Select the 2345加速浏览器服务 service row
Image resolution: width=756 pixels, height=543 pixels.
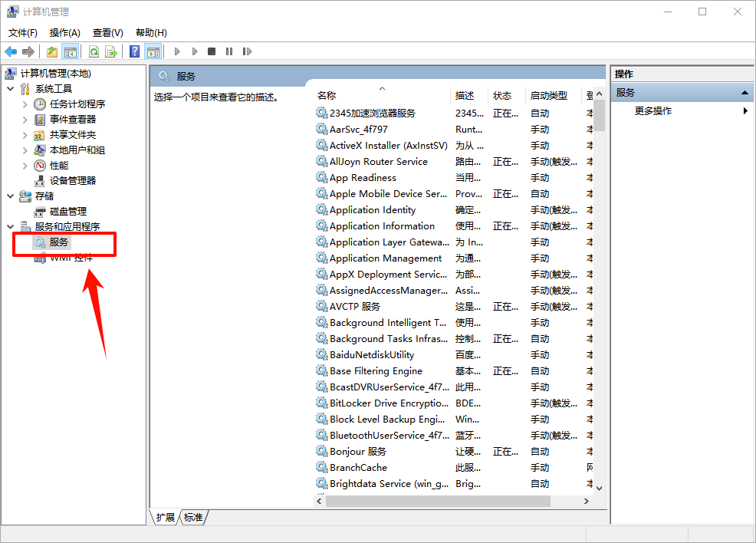[454, 114]
